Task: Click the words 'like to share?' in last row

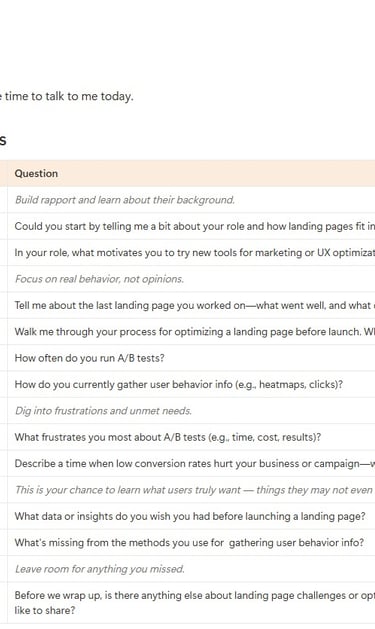Action: [45, 611]
